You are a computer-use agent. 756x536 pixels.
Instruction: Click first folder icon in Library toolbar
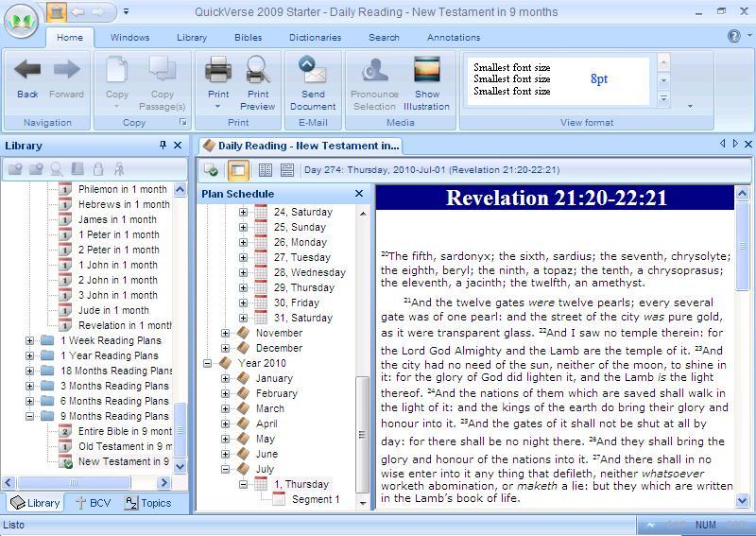(15, 169)
